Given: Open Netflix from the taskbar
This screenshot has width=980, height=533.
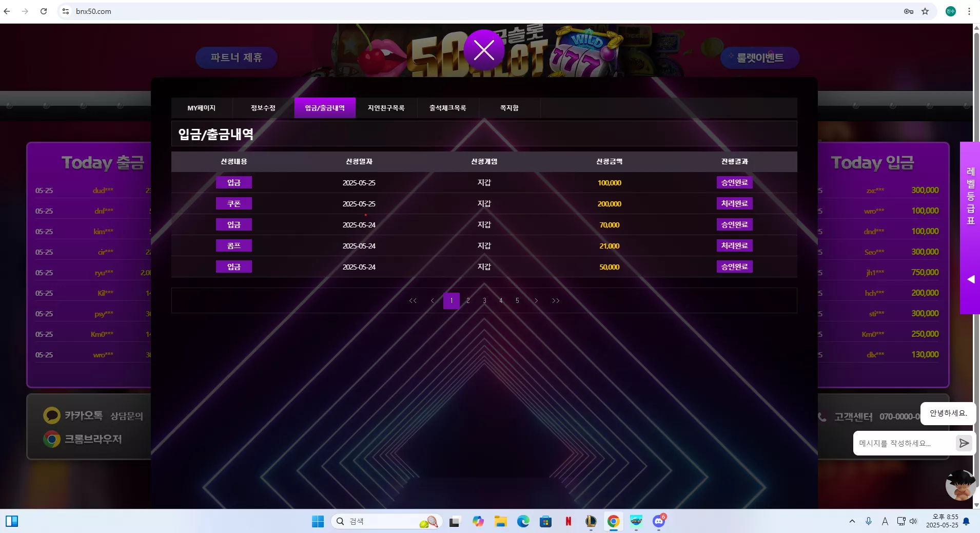Looking at the screenshot, I should [568, 522].
